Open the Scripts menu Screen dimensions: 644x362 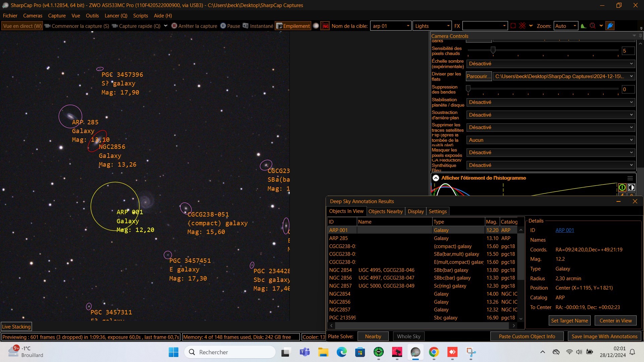(141, 15)
